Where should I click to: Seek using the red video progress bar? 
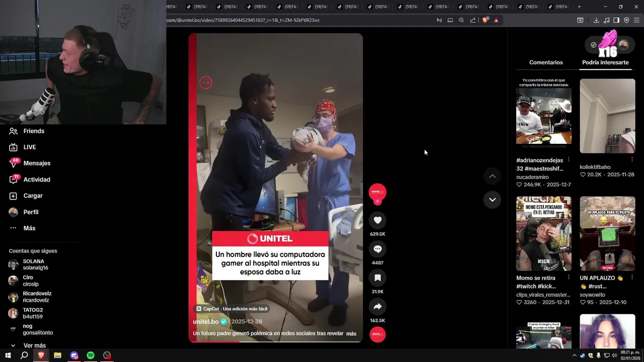[276, 341]
